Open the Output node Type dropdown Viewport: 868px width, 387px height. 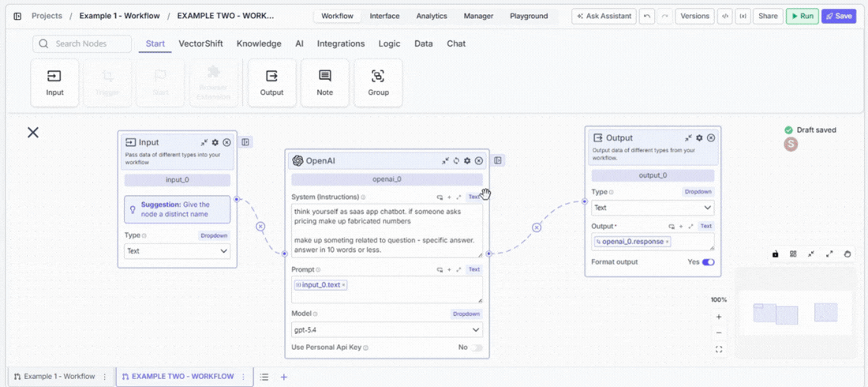[x=653, y=208]
